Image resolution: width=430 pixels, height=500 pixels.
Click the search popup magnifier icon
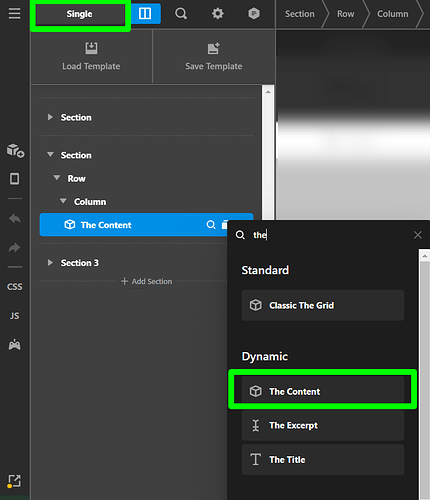tap(240, 235)
